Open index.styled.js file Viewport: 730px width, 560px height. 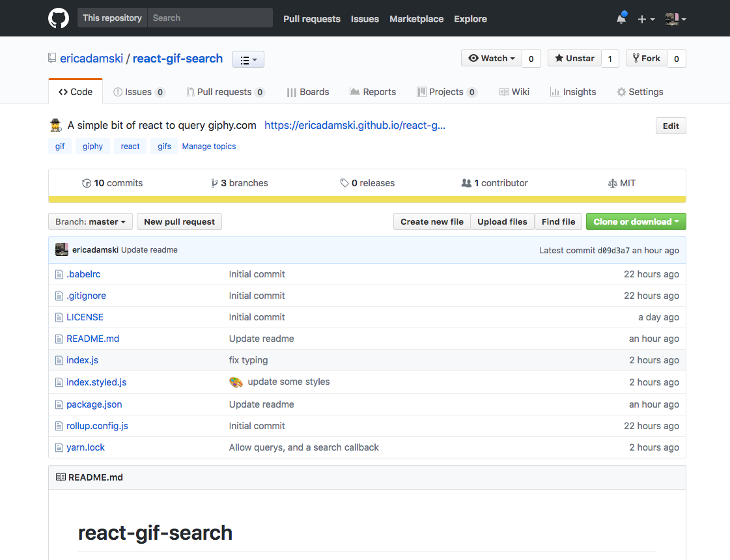[x=96, y=382]
